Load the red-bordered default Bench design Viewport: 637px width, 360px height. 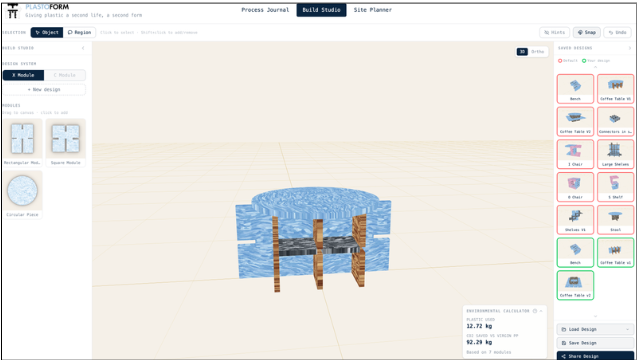pyautogui.click(x=575, y=89)
